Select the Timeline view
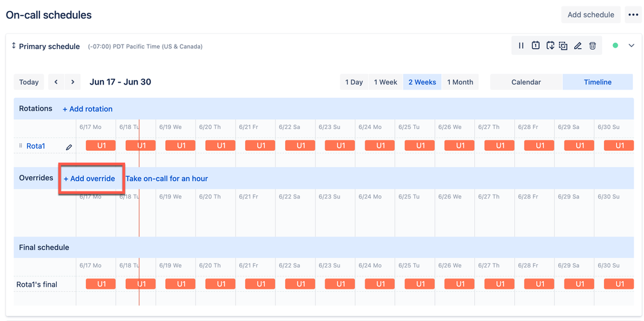644x321 pixels. pyautogui.click(x=598, y=82)
